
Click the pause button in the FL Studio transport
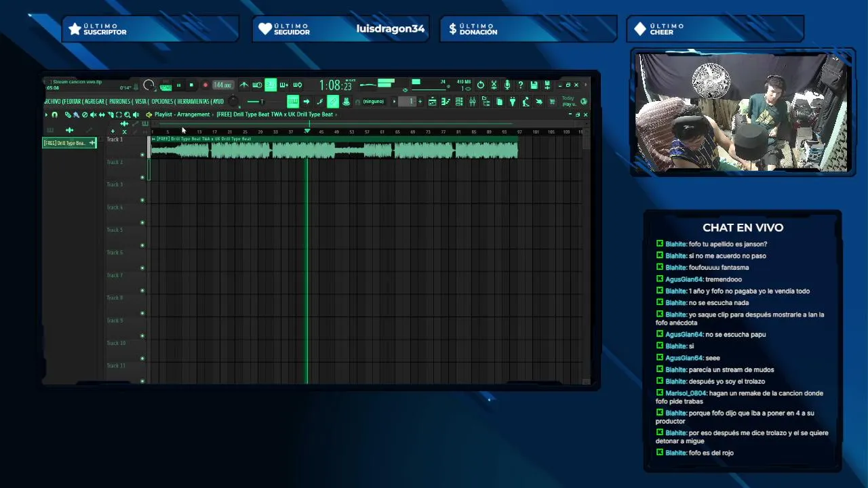tap(178, 85)
